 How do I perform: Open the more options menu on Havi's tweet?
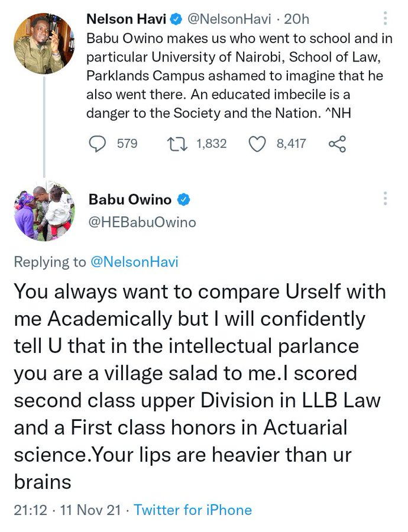click(x=386, y=19)
